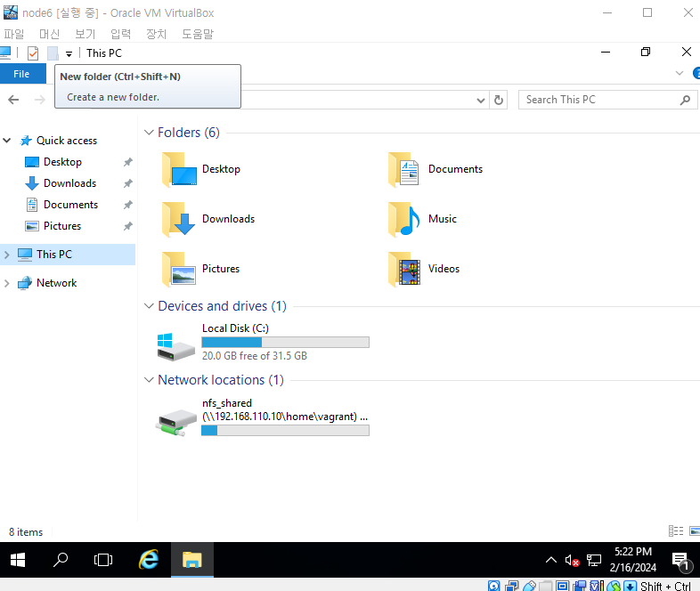Select the Music folder icon

(404, 219)
